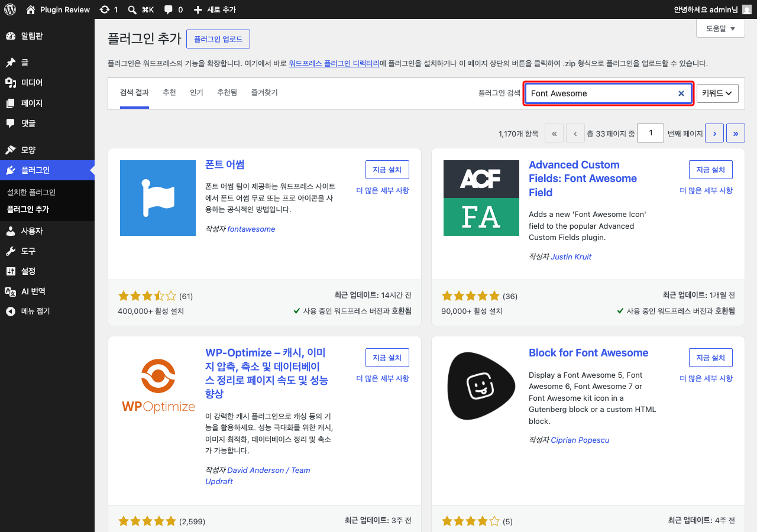Open the 사용자 users menu
Viewport: 757px width, 532px height.
47,231
